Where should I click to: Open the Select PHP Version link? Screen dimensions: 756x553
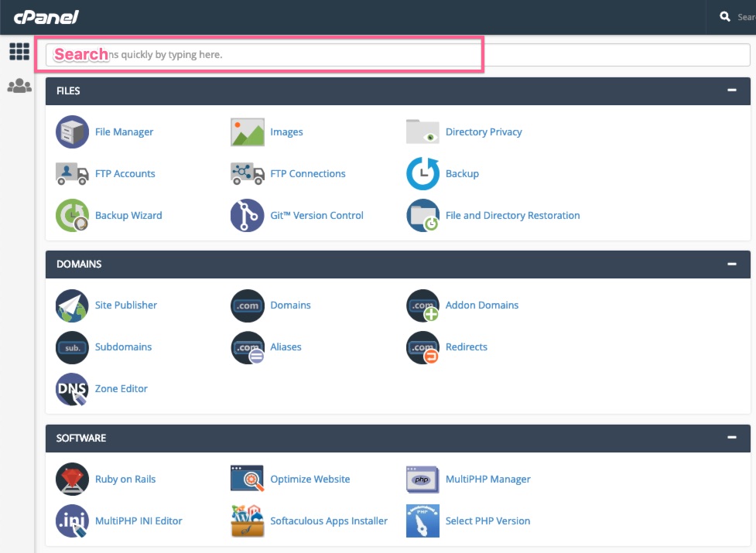tap(487, 521)
